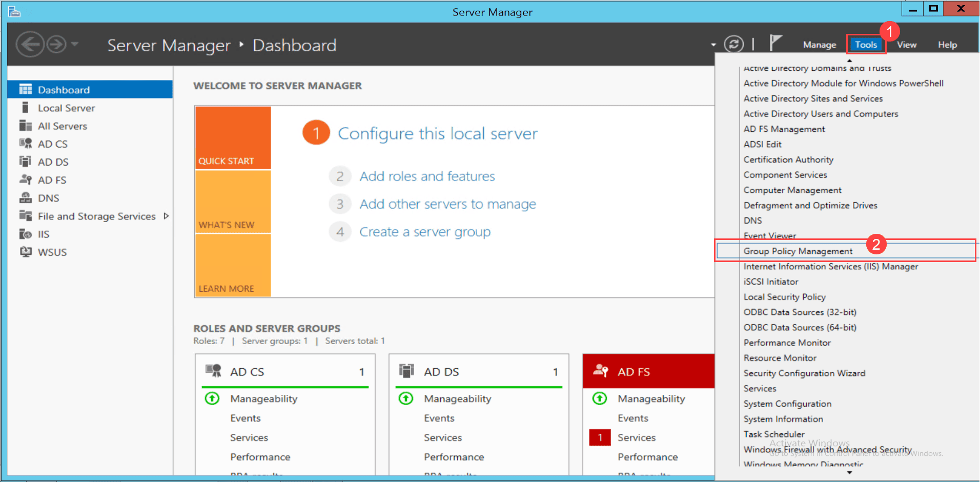Select the DNS icon in sidebar
This screenshot has width=980, height=482.
tap(25, 198)
